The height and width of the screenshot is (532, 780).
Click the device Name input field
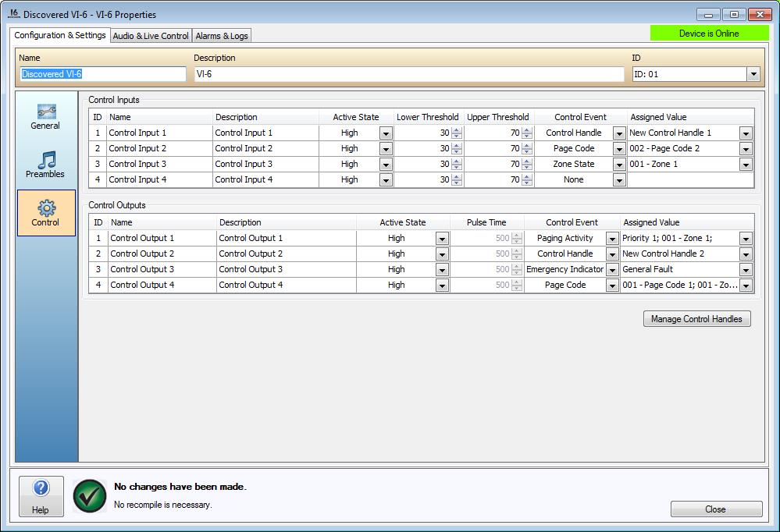[x=103, y=74]
